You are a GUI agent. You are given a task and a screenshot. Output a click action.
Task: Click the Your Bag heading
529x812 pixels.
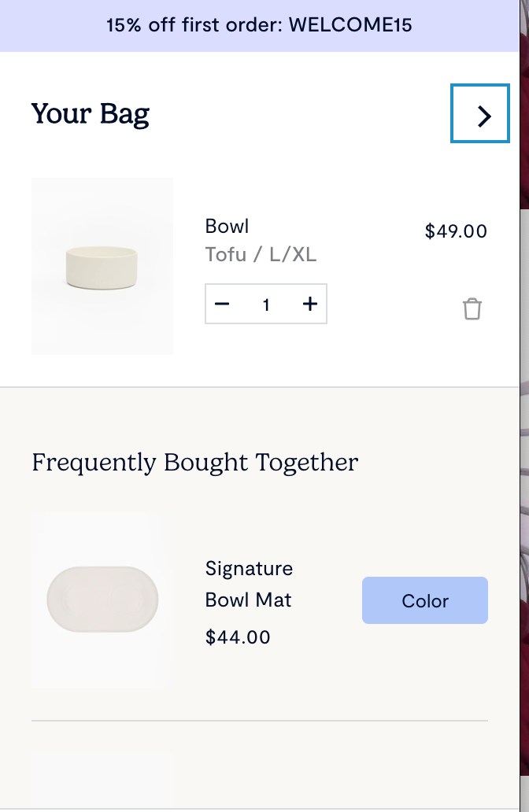tap(91, 115)
